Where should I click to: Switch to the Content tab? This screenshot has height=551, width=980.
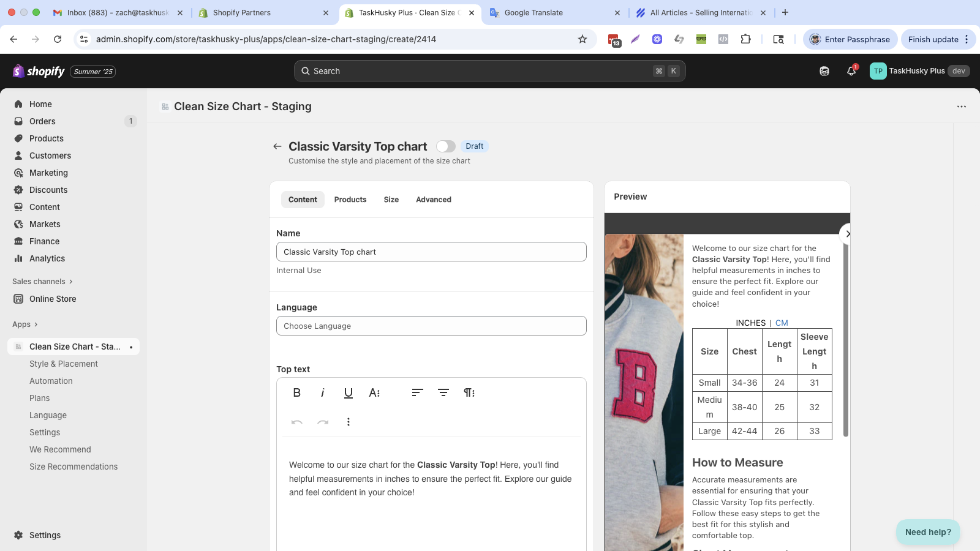pos(303,200)
